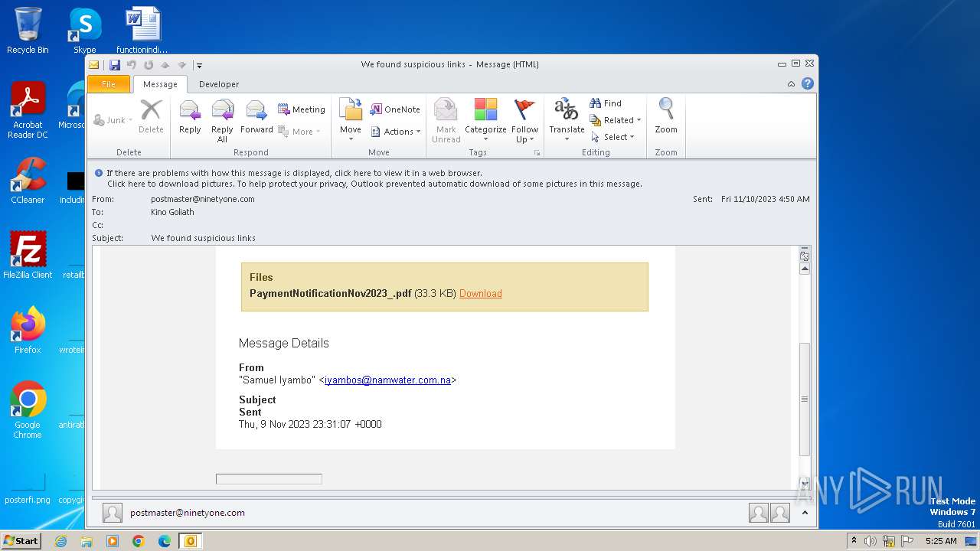Open Word document functionindi on desktop

pos(142,31)
